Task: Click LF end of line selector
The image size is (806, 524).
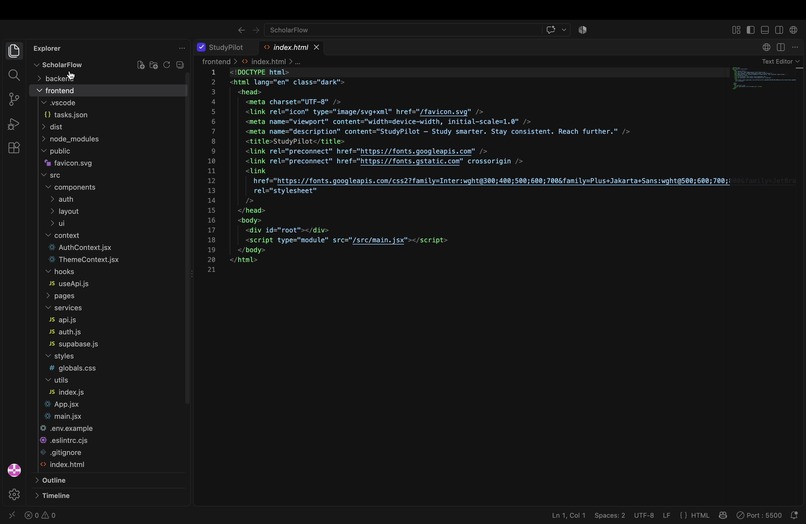Action: pyautogui.click(x=666, y=515)
